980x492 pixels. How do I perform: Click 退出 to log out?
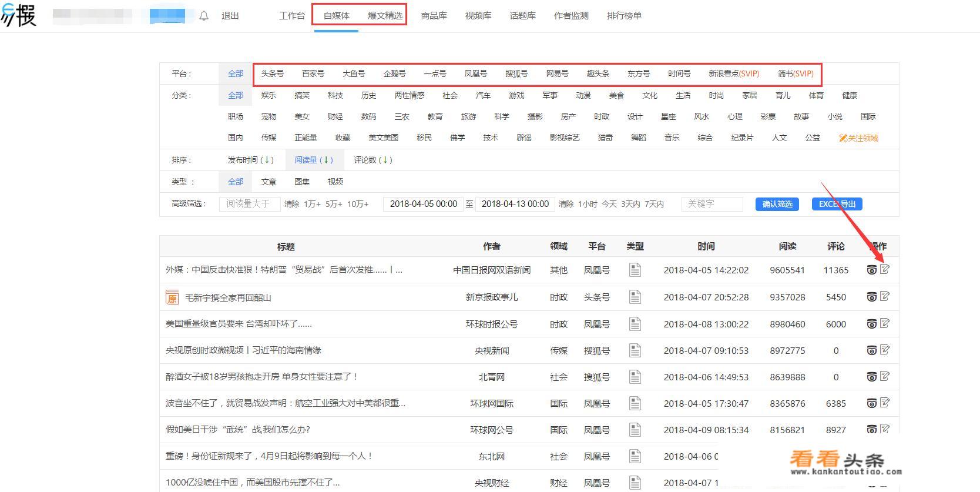tap(230, 16)
